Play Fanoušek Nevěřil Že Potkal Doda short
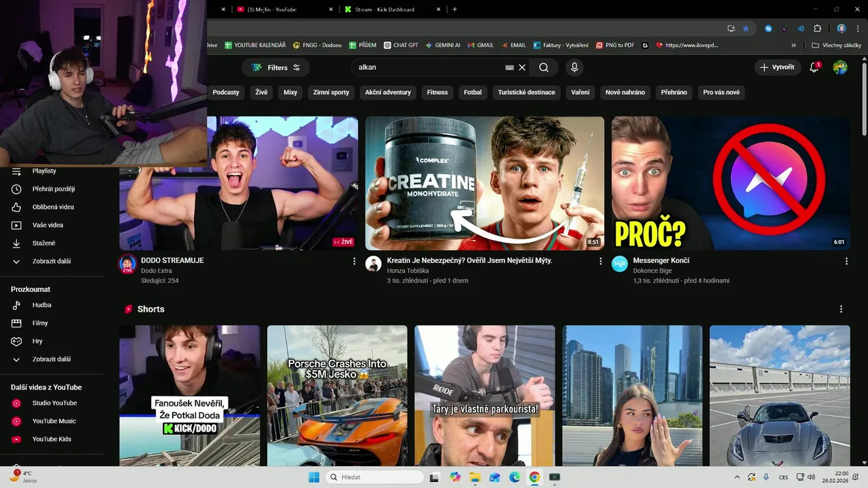 point(189,396)
